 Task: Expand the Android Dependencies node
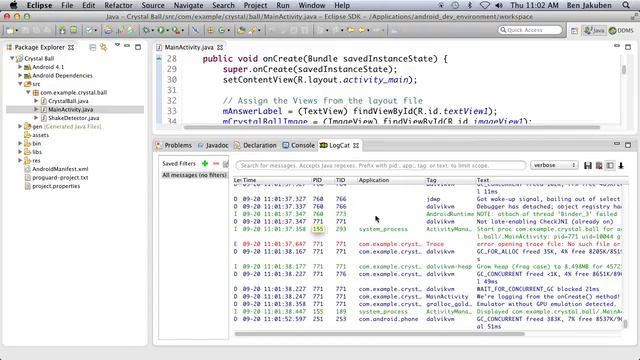20,75
